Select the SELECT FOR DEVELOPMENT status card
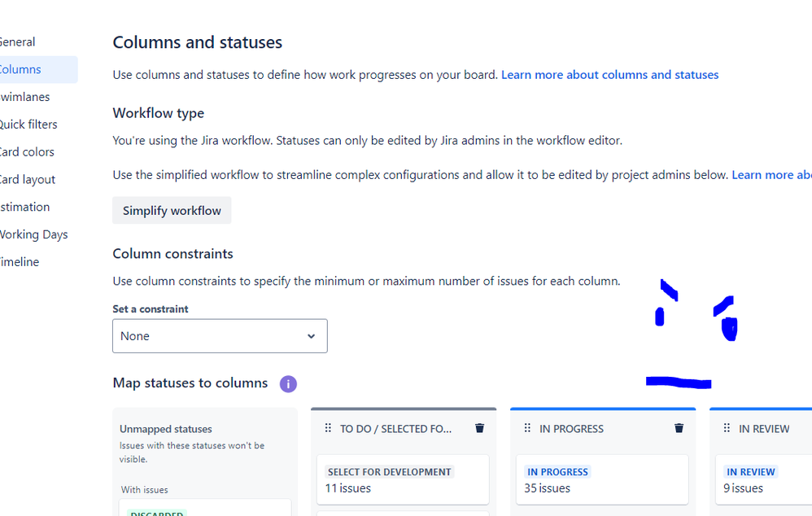This screenshot has height=516, width=812. tap(403, 479)
